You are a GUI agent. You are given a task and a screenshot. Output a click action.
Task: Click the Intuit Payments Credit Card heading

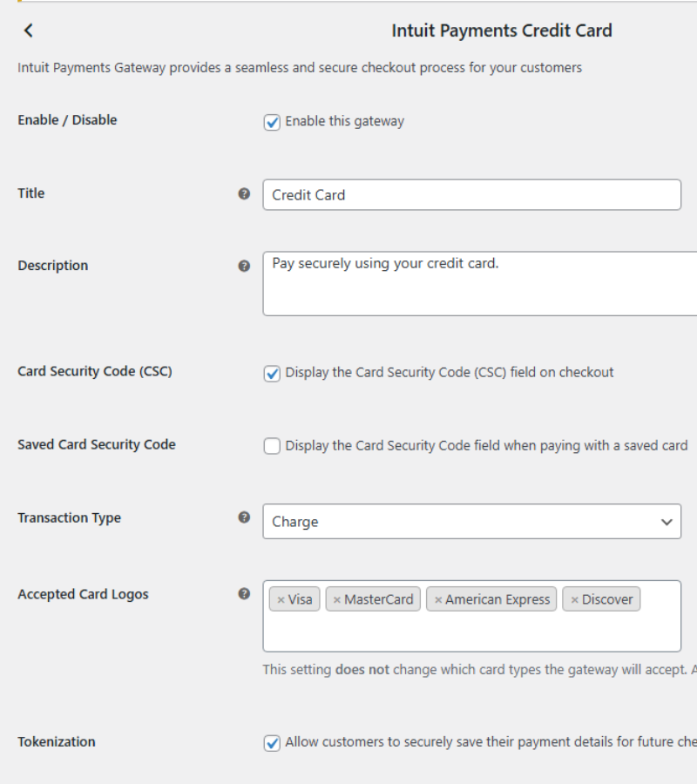[x=502, y=30]
